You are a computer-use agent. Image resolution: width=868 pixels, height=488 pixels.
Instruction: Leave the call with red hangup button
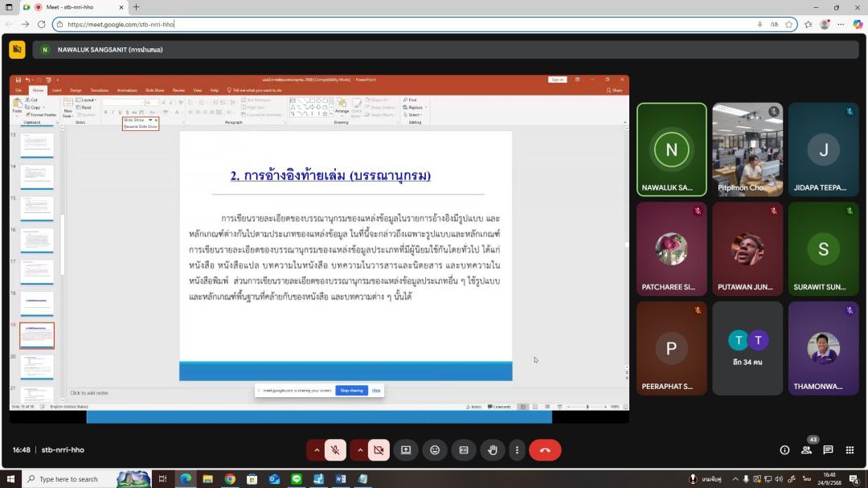pyautogui.click(x=545, y=450)
